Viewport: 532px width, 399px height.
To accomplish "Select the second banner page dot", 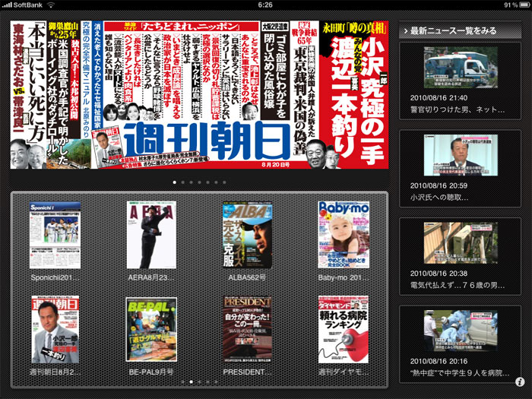I will tap(183, 182).
